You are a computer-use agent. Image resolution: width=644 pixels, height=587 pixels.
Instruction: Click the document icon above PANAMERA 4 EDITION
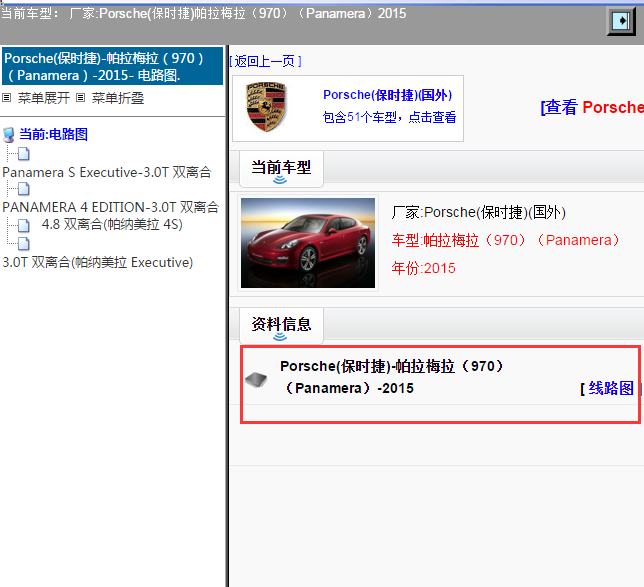23,189
